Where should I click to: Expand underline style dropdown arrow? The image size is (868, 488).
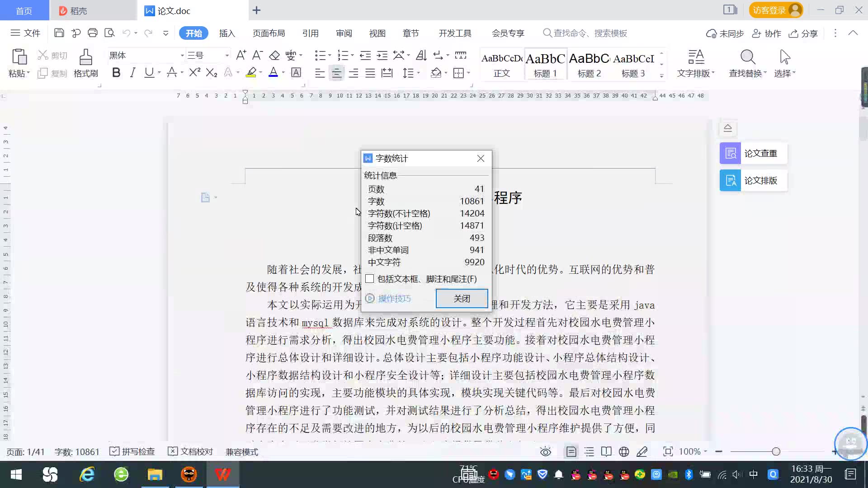point(159,73)
